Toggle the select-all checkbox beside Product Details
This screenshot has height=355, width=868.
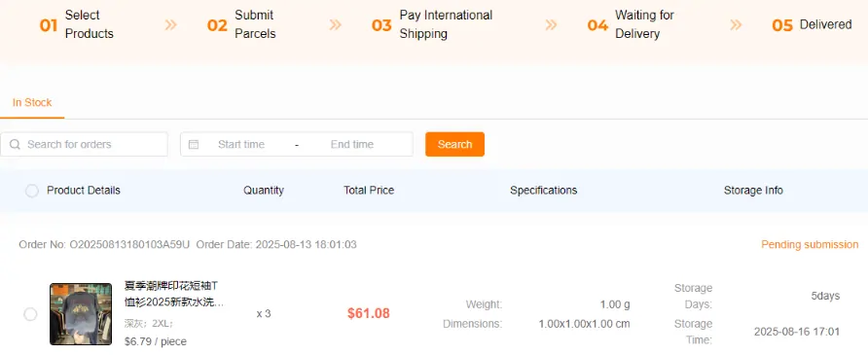pyautogui.click(x=31, y=191)
